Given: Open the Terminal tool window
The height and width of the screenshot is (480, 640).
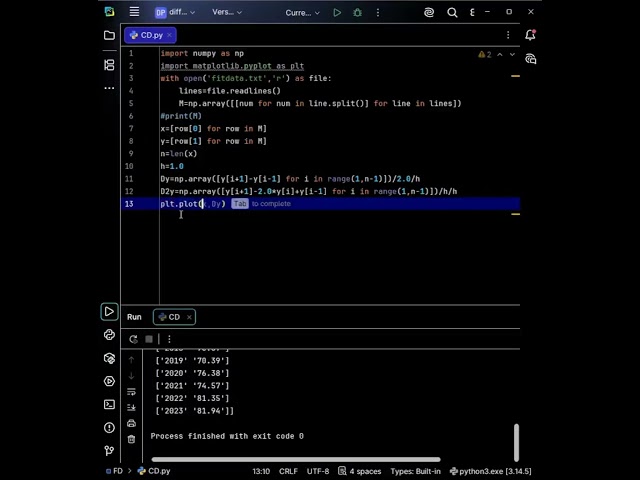Looking at the screenshot, I should click(x=109, y=404).
